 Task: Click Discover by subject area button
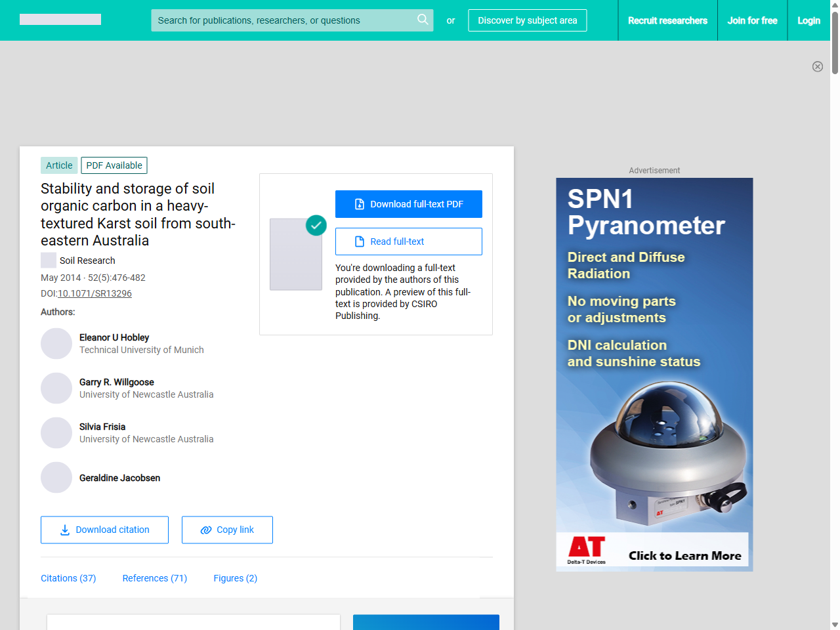[x=528, y=20]
